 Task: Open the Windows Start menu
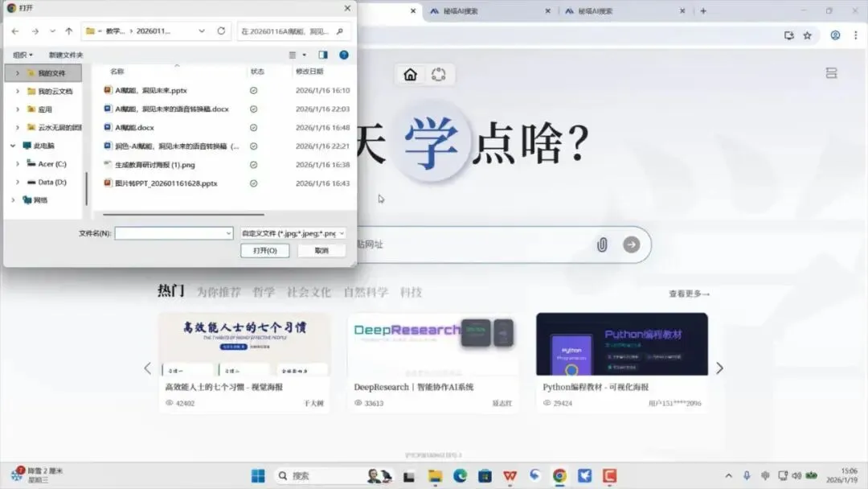(258, 475)
